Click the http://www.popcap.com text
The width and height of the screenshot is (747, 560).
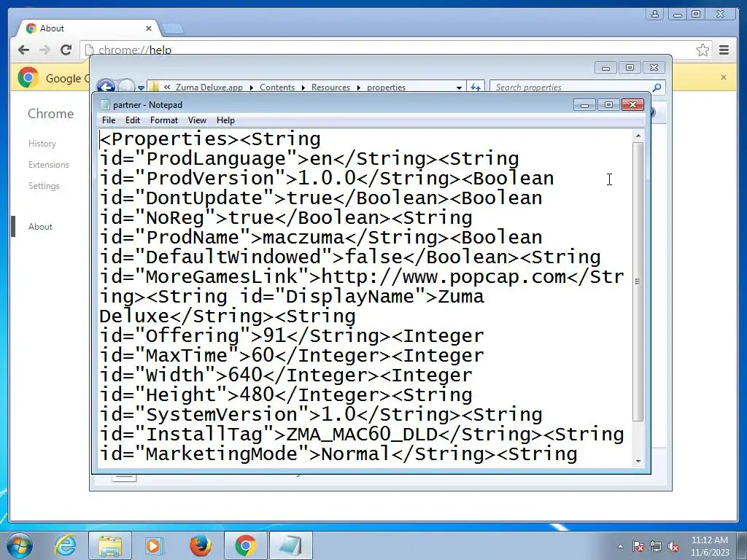[443, 276]
